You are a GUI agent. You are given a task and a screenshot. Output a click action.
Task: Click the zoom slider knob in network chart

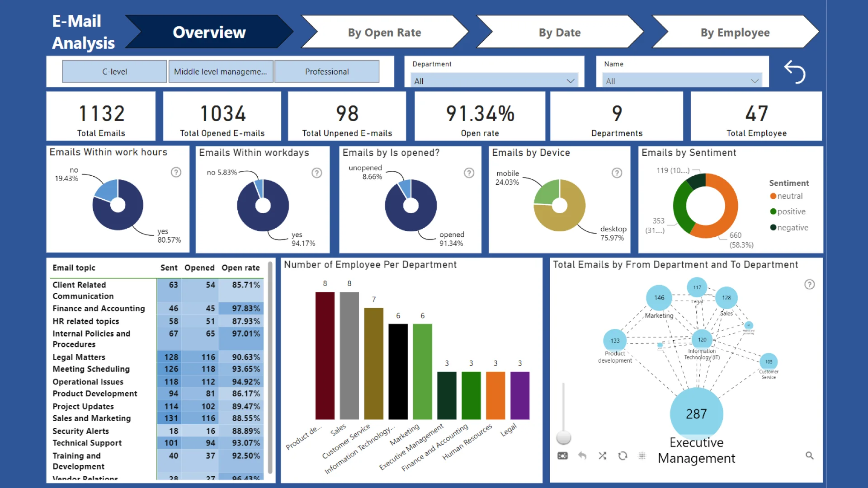pos(563,437)
